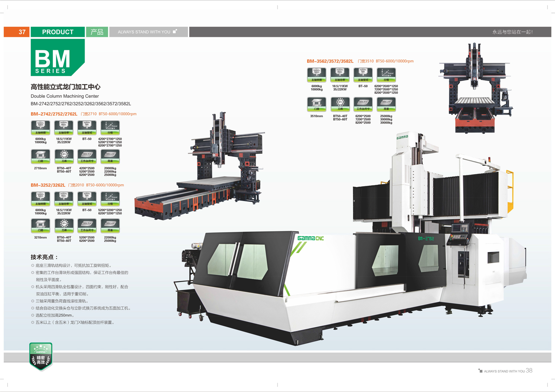
Task: Click ATC tool magazine icon in BM-3562 group
Action: coord(340,104)
